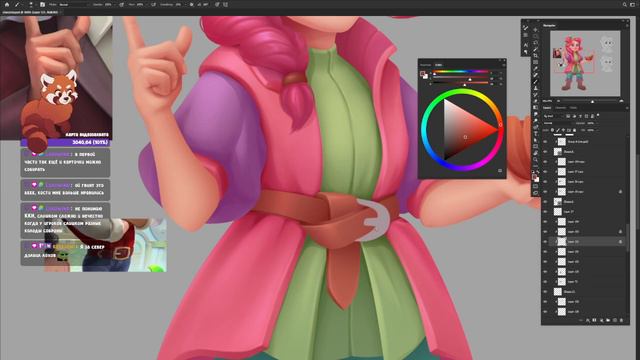Hide the highlighted selected layer via eye icon
Image resolution: width=640 pixels, height=360 pixels.
point(545,242)
